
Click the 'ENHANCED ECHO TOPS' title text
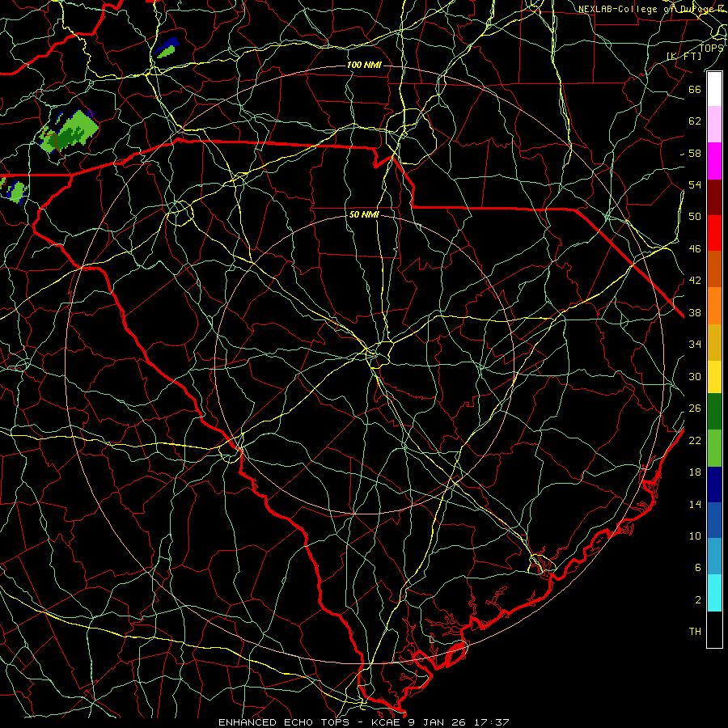284,722
